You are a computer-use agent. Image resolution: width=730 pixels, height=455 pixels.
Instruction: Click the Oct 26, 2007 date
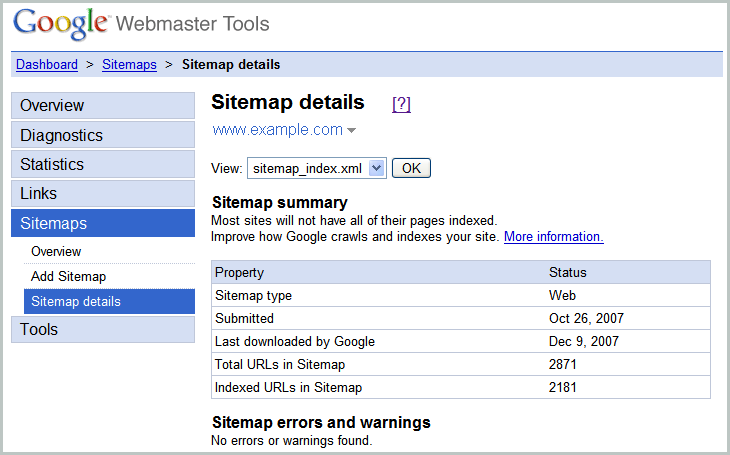click(x=586, y=318)
